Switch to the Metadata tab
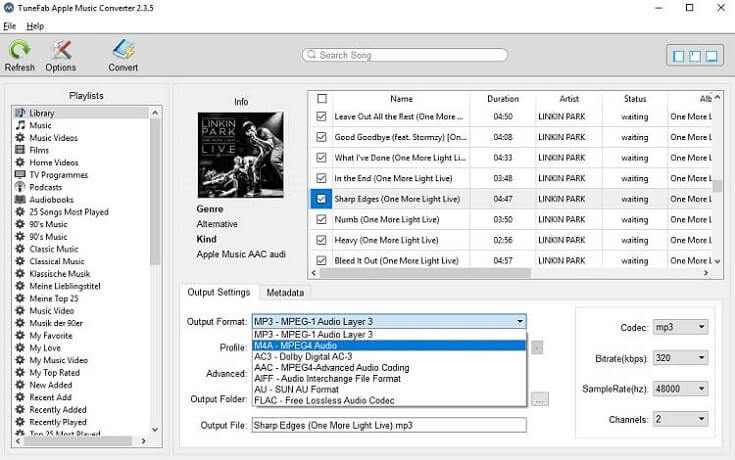Screen dimensions: 735x460 [x=286, y=292]
